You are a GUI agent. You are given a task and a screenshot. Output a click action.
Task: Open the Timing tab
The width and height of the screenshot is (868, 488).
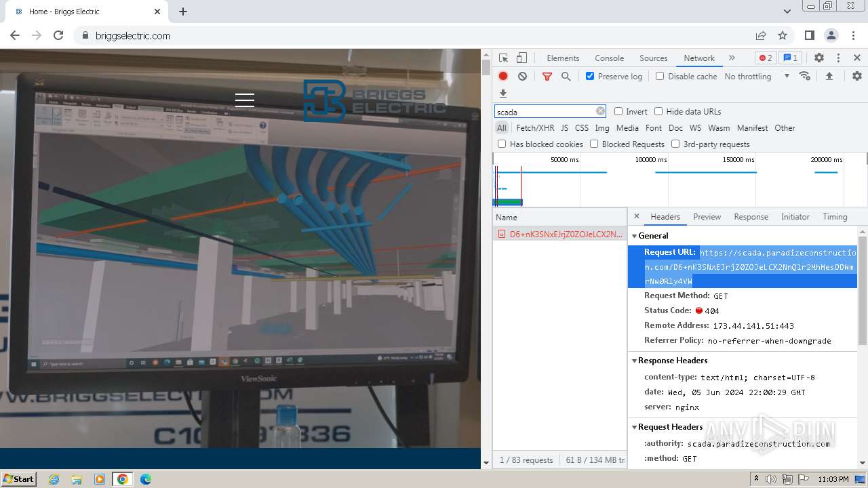835,217
